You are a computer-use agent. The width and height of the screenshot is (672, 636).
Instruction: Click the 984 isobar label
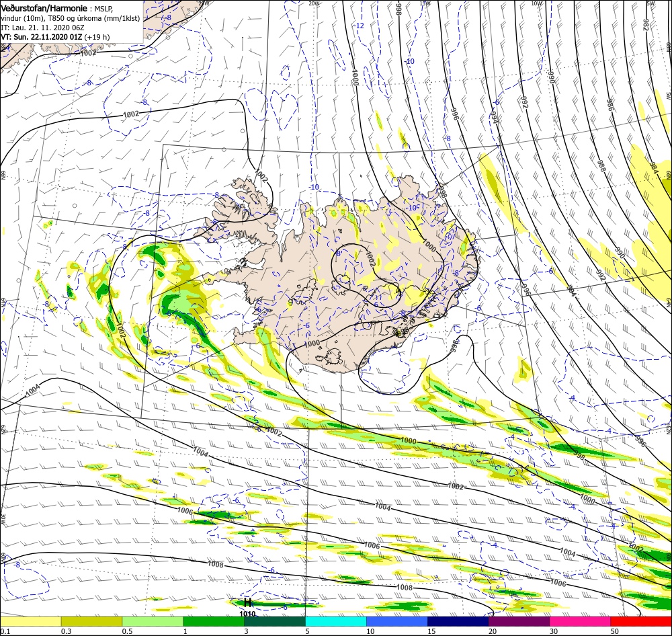coord(653,167)
